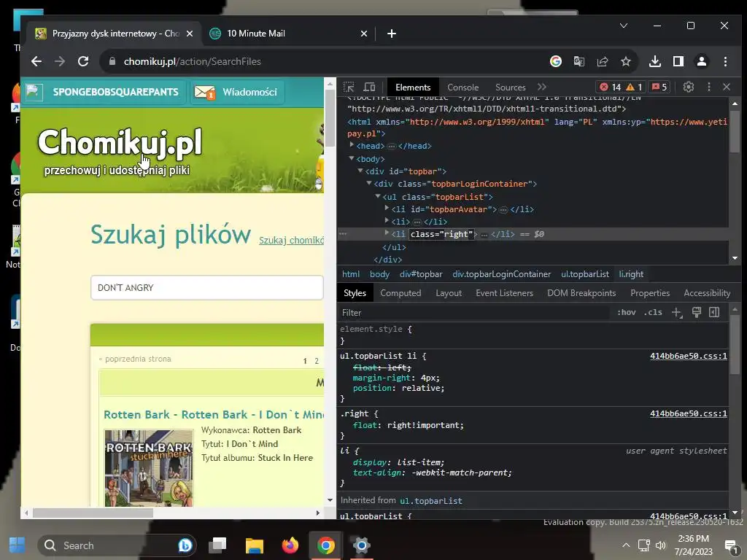Open the Accessibility tab
Image resolution: width=747 pixels, height=560 pixels.
click(x=706, y=293)
